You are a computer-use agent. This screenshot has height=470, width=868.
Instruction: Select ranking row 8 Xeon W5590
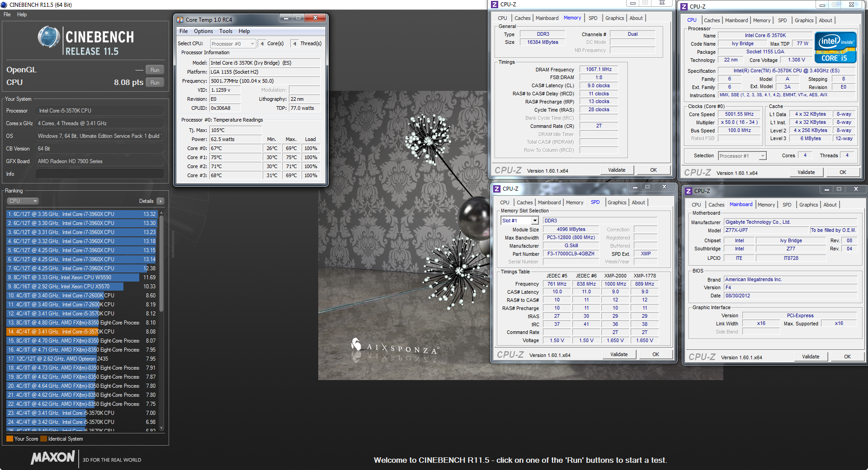pos(81,277)
